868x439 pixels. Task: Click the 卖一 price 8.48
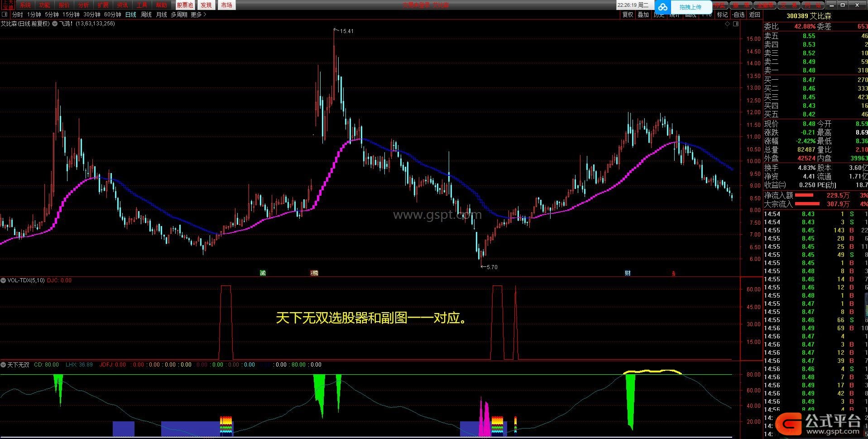pos(809,70)
